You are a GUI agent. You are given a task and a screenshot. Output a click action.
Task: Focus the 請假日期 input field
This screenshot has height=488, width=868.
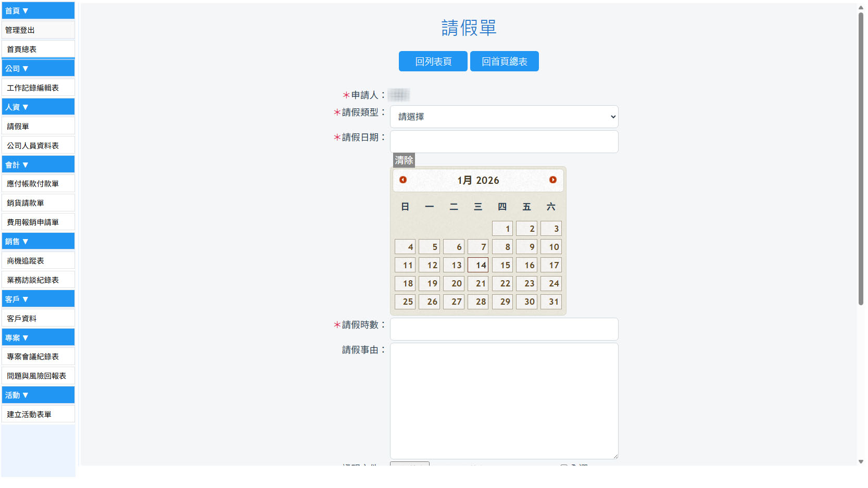pos(504,142)
